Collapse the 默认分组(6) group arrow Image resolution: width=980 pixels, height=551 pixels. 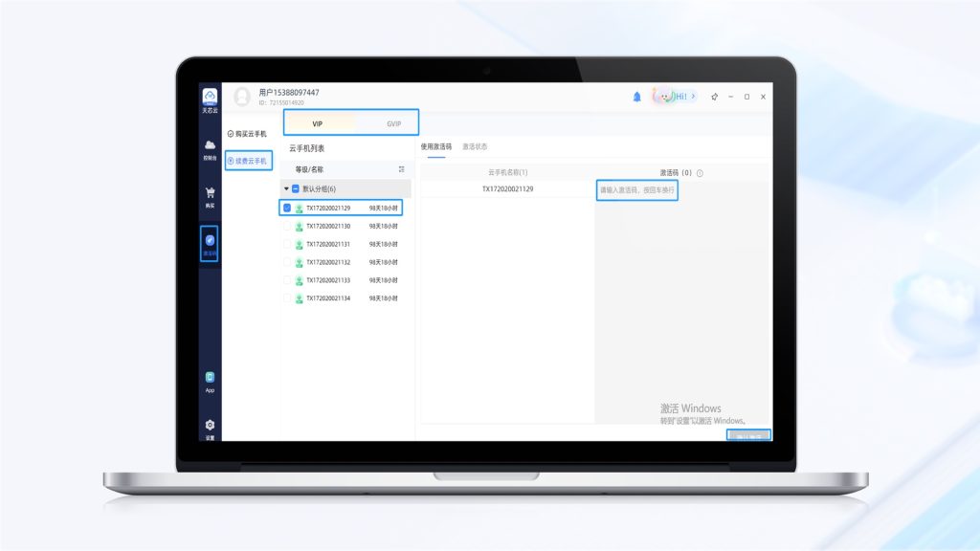coord(286,188)
